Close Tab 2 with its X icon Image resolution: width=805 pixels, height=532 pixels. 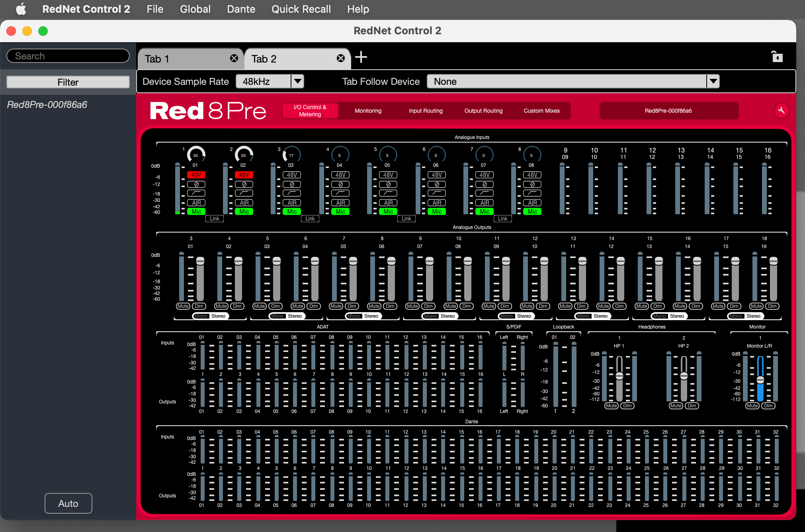click(x=341, y=58)
